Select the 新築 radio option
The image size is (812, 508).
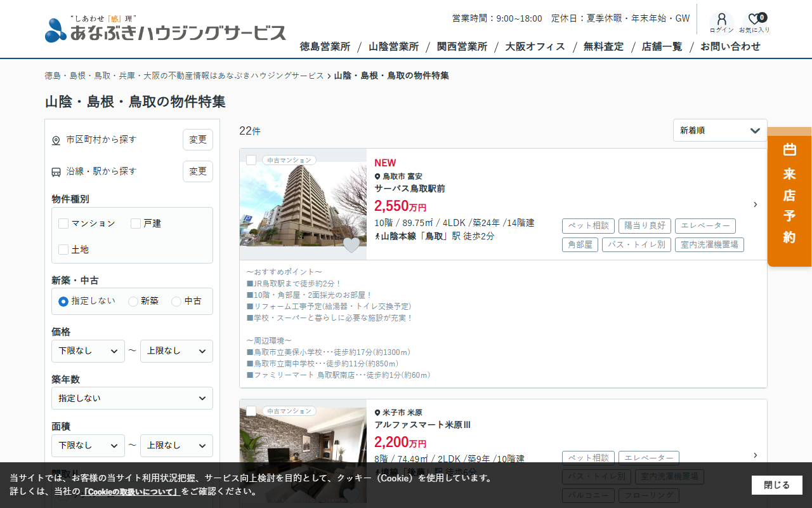(x=133, y=302)
